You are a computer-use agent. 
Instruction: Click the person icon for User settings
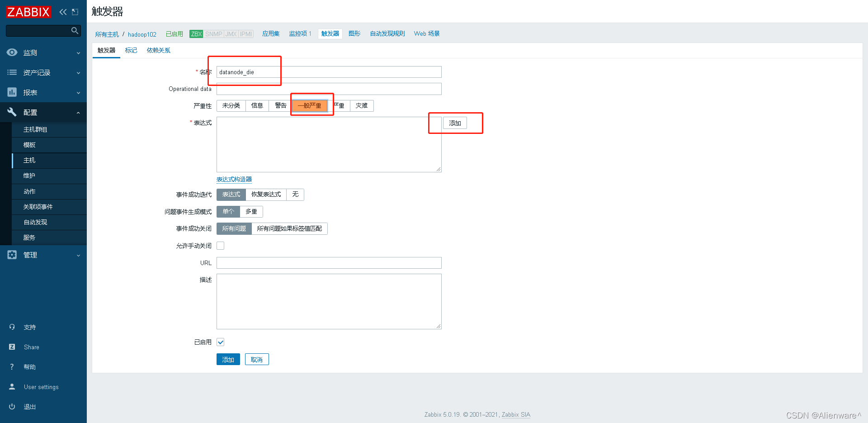click(12, 387)
